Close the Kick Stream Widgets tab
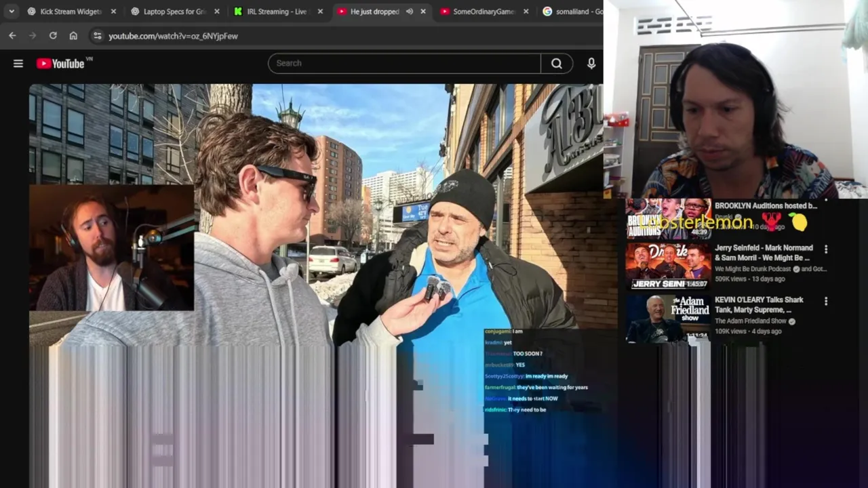868x488 pixels. tap(113, 12)
